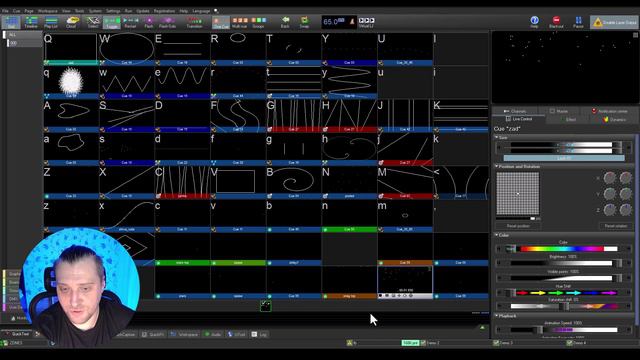The image size is (640, 360).
Task: Open the Cue menu
Action: [x=16, y=11]
